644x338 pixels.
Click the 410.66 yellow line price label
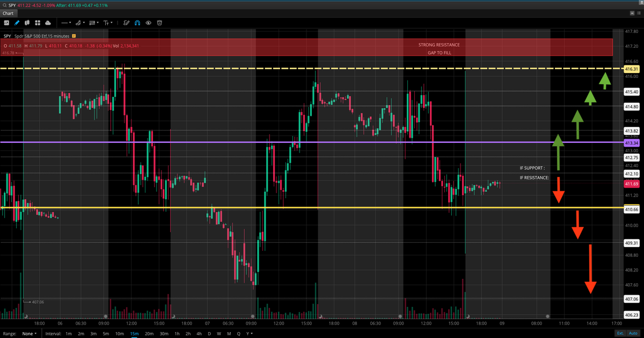tap(632, 209)
